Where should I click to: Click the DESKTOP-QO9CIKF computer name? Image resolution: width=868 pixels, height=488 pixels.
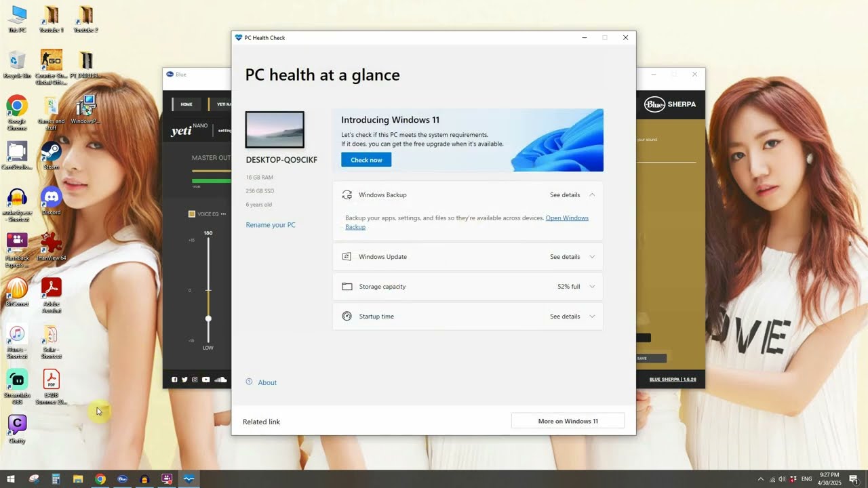[281, 160]
